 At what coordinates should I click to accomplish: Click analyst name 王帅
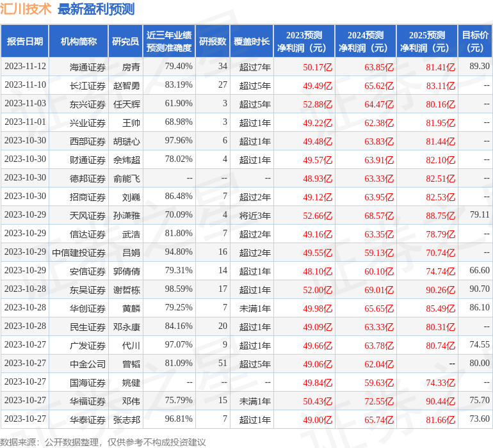point(131,123)
